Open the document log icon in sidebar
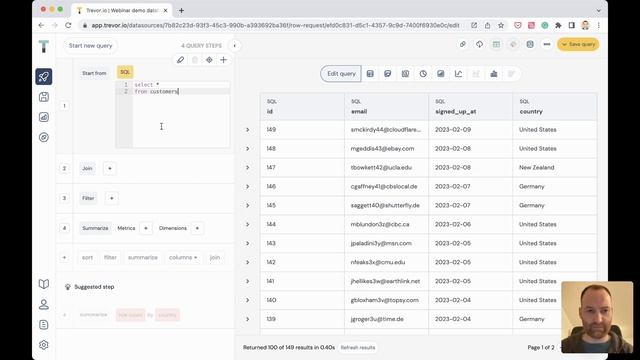This screenshot has height=360, width=640. tap(44, 325)
